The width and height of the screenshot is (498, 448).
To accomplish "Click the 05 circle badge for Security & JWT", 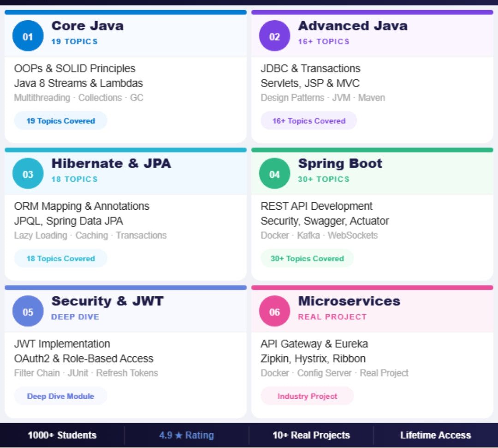I will tap(28, 311).
